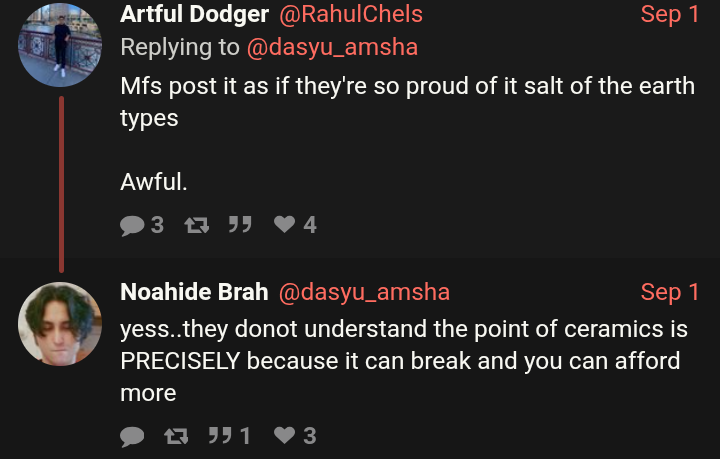Image resolution: width=720 pixels, height=459 pixels.
Task: Click reply icon on Noahide Brah's tweet
Action: 132,436
